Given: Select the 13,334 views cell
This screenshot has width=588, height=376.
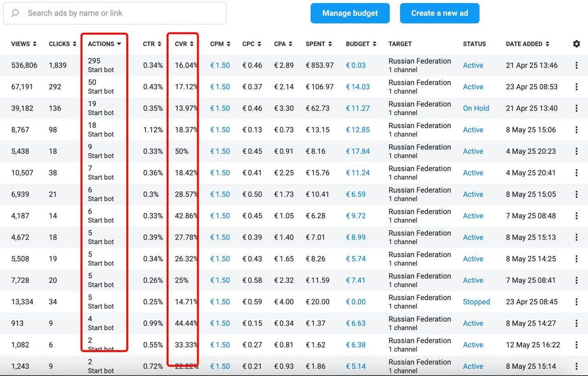Looking at the screenshot, I should pyautogui.click(x=22, y=302).
